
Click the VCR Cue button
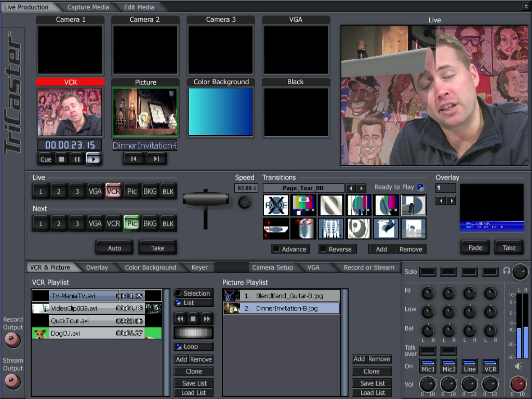46,159
